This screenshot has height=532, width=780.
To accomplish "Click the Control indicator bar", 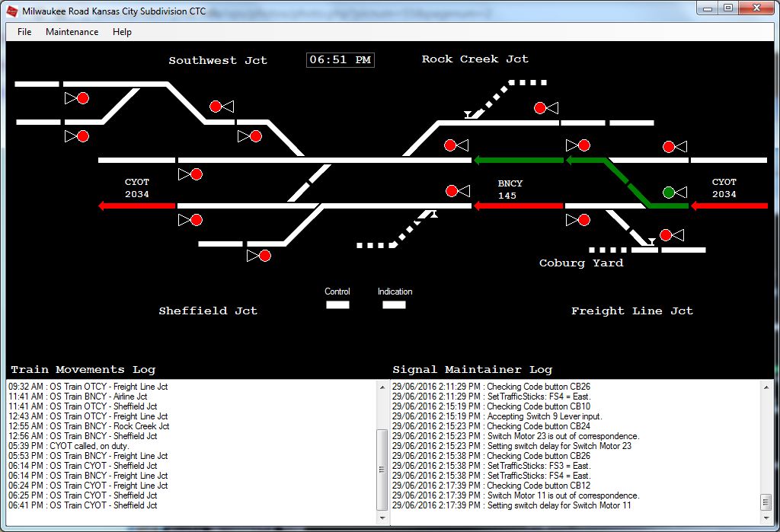I will tap(337, 304).
